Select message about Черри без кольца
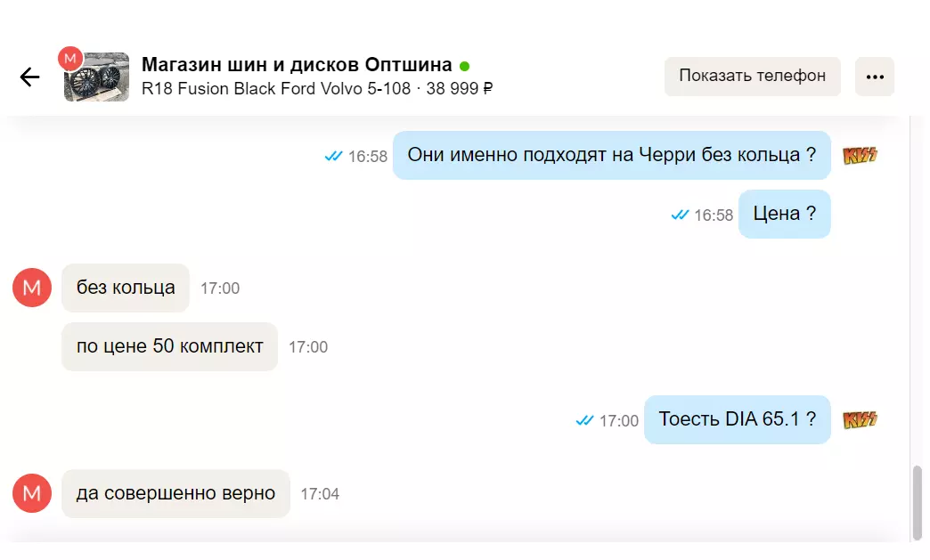This screenshot has width=930, height=560. pyautogui.click(x=611, y=155)
